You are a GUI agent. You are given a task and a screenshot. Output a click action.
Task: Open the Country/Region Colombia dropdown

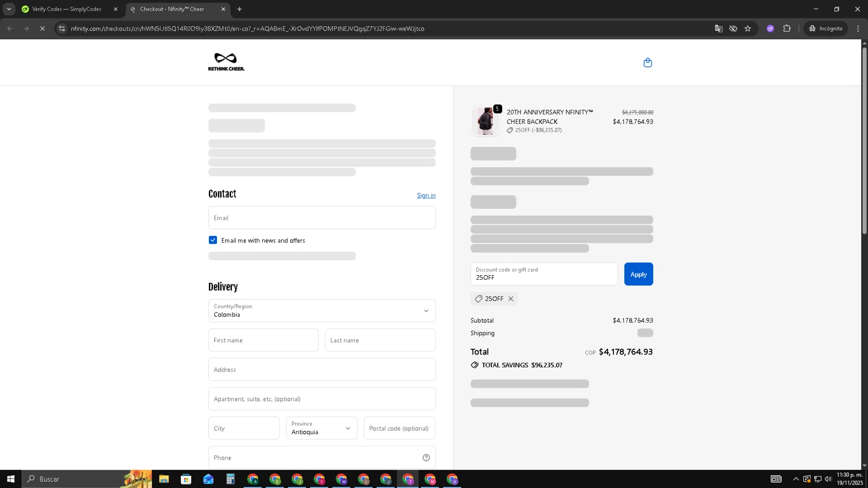click(322, 310)
